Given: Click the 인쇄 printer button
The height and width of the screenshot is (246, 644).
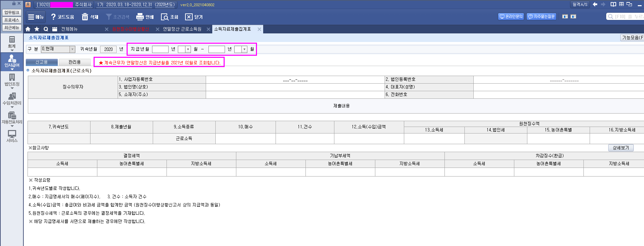Looking at the screenshot, I should click(145, 17).
